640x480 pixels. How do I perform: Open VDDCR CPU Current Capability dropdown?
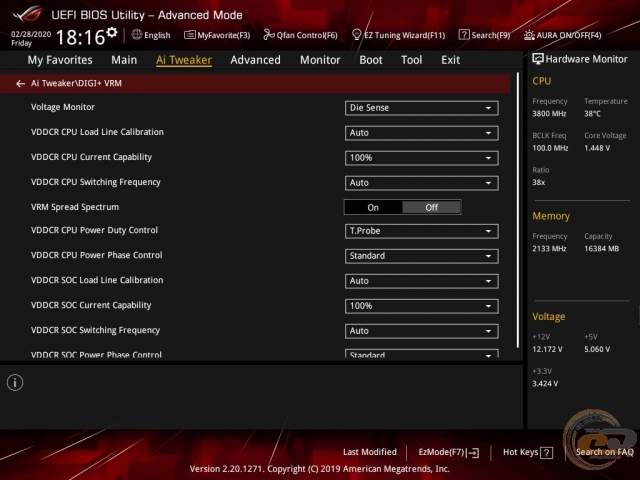422,158
